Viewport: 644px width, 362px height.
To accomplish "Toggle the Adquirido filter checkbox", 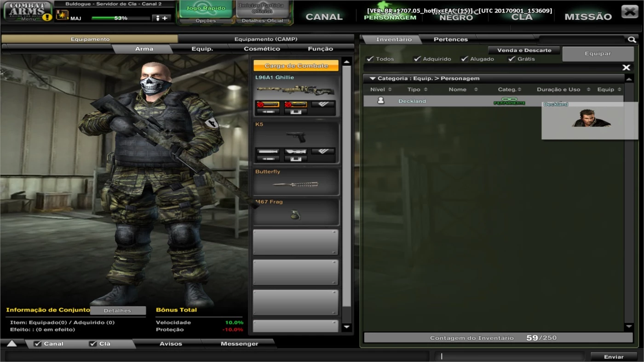I will pos(417,59).
